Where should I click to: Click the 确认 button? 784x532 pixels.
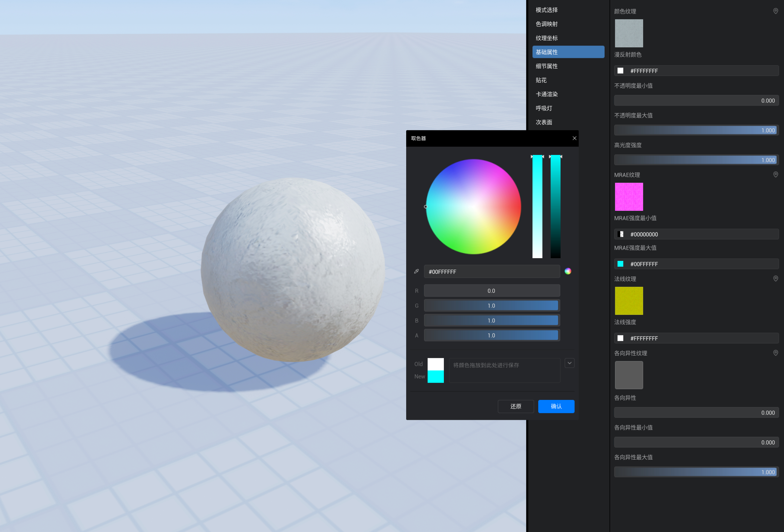556,406
